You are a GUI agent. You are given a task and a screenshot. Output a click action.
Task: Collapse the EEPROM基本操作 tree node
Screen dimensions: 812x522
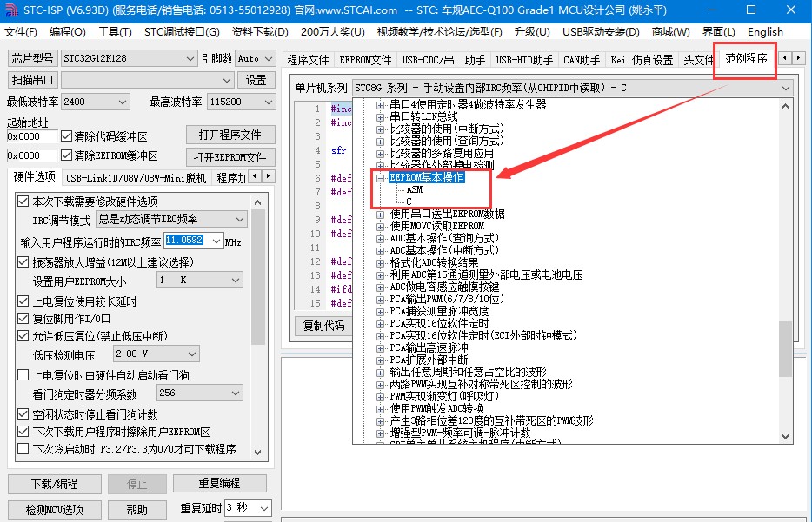click(380, 178)
